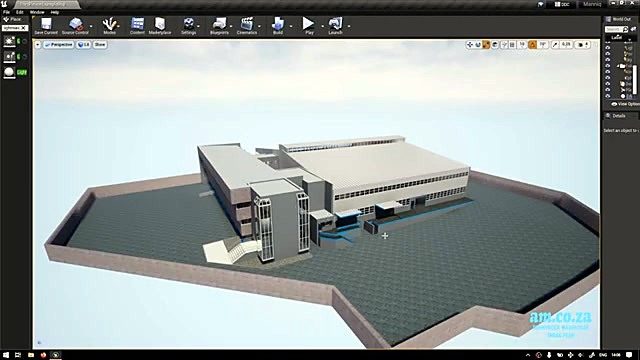Screen dimensions: 640x360
Task: Open the Launch options dropdown arrow
Action: coord(349,26)
